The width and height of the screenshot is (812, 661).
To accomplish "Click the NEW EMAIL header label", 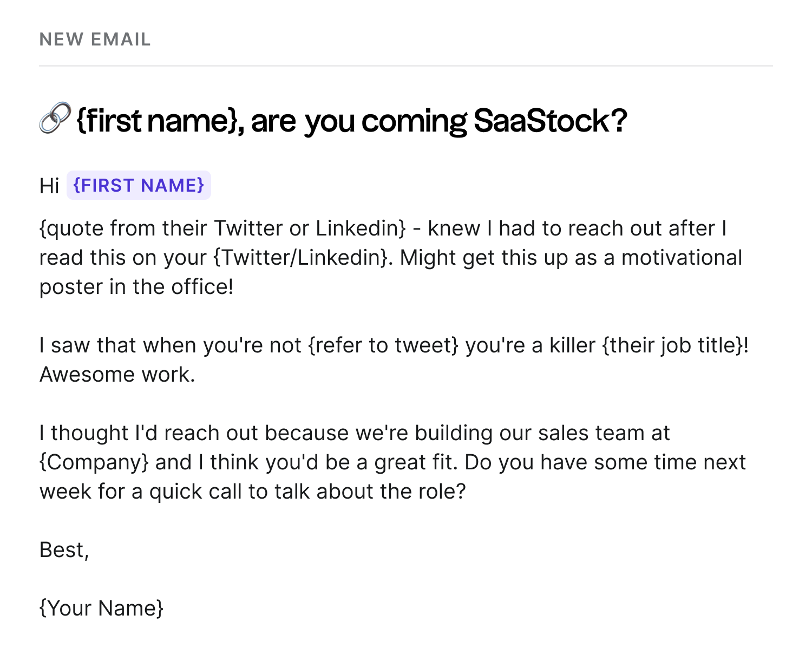I will coord(95,40).
